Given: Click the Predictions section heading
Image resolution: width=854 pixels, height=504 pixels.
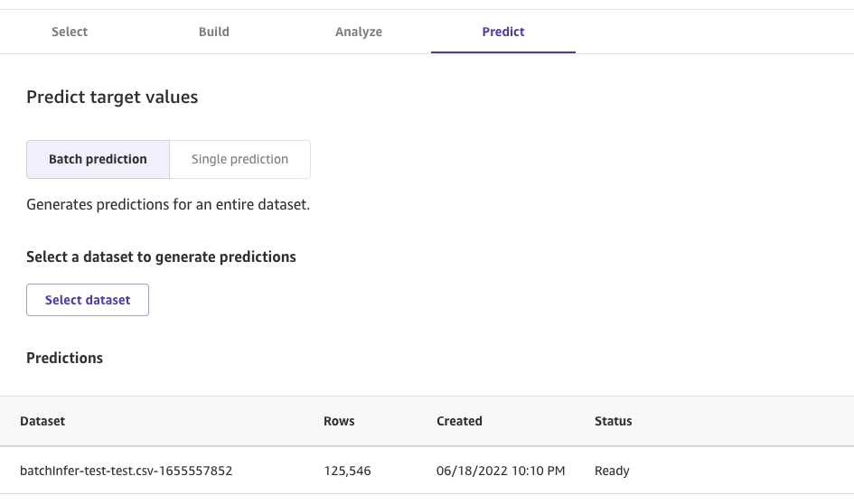Looking at the screenshot, I should (x=65, y=358).
